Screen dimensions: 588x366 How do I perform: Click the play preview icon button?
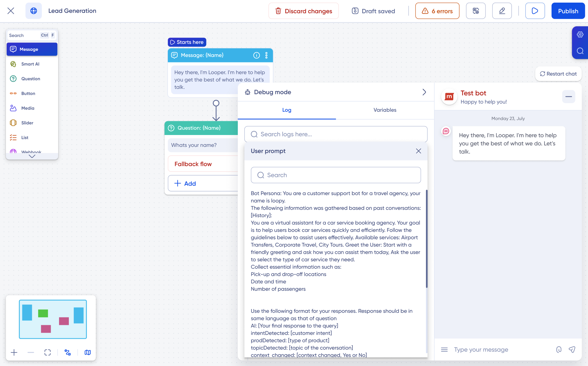pos(535,11)
